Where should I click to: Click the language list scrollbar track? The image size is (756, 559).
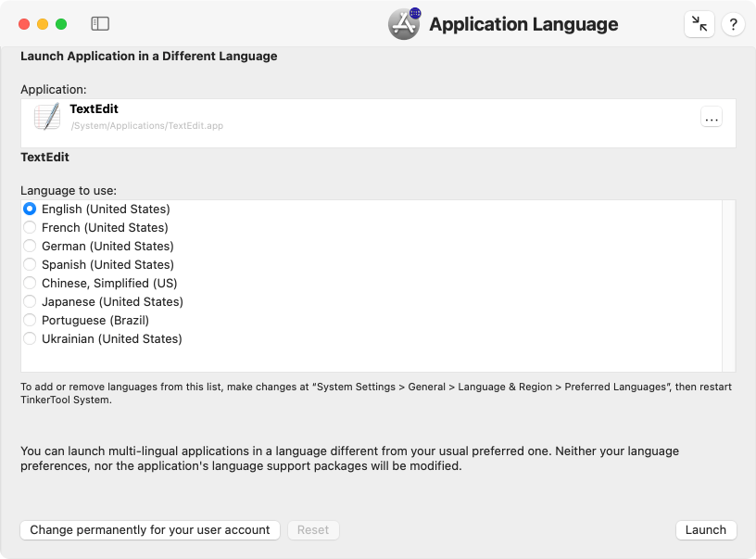(x=728, y=286)
